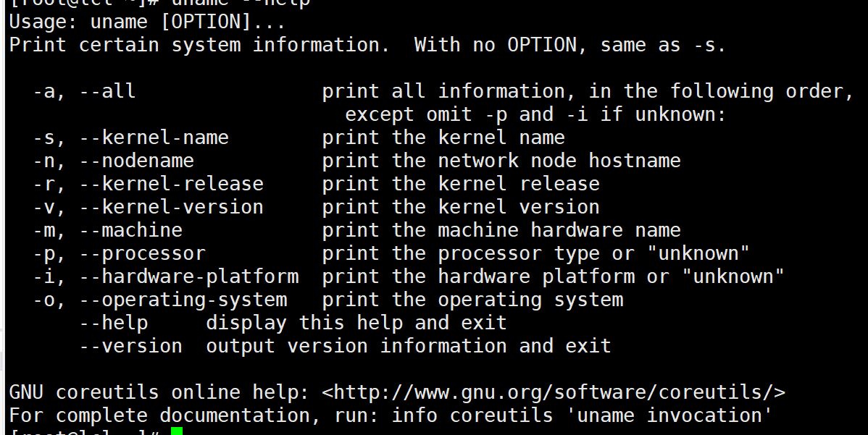Screen dimensions: 868x435
Task: Click the 'Usage: uname [OPTION]...' line
Action: 147,22
